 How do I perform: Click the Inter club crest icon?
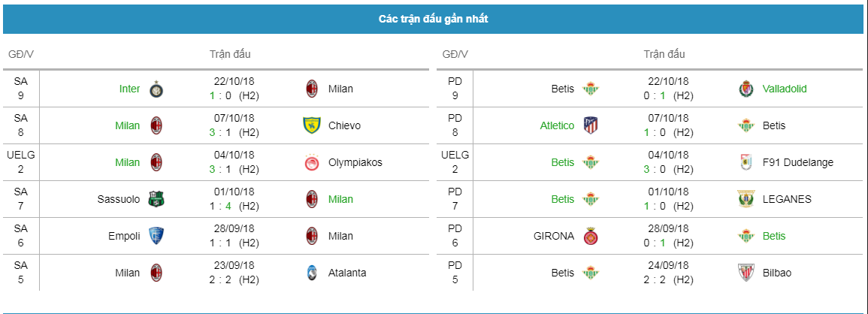coord(156,89)
